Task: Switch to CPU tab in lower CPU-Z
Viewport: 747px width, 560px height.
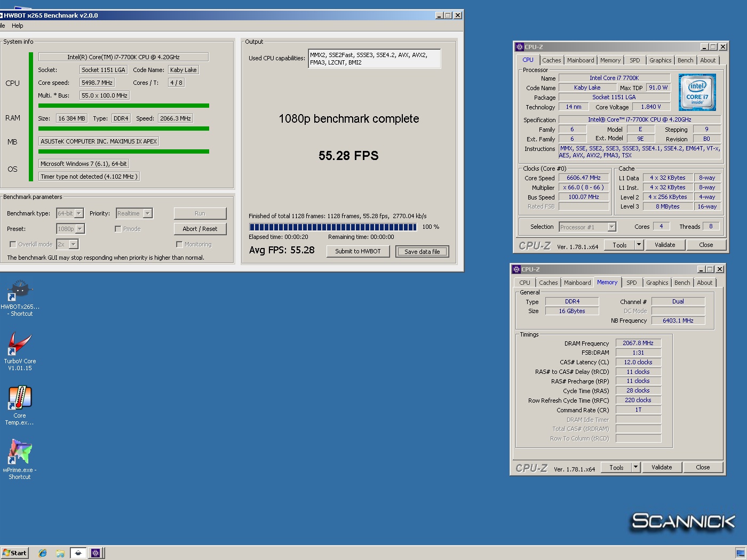Action: click(x=525, y=283)
